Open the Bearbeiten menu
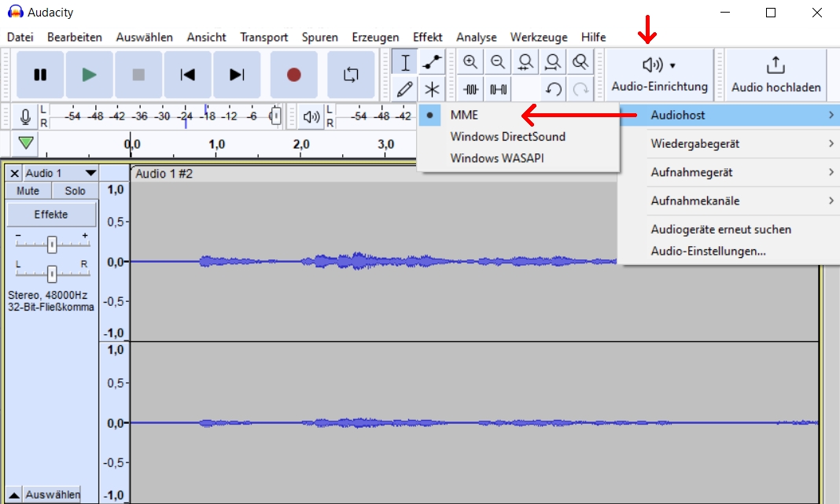 75,37
